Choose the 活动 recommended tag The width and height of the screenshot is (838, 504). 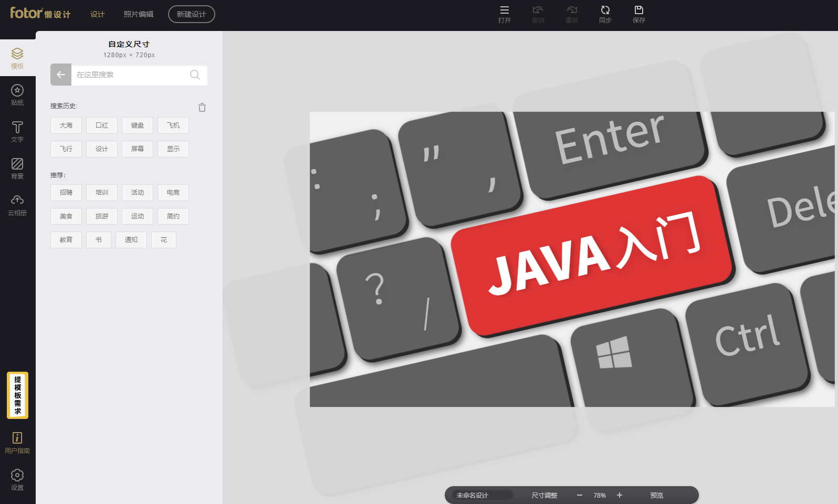pyautogui.click(x=138, y=193)
